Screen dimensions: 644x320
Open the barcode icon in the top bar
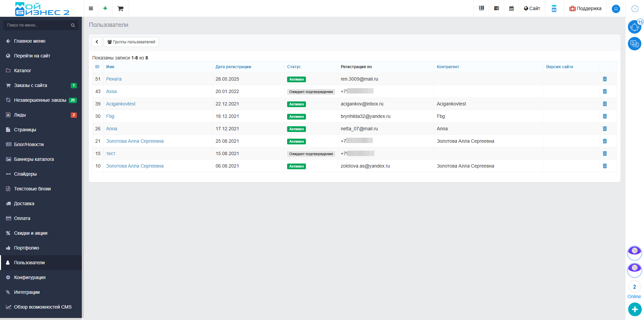coord(481,8)
